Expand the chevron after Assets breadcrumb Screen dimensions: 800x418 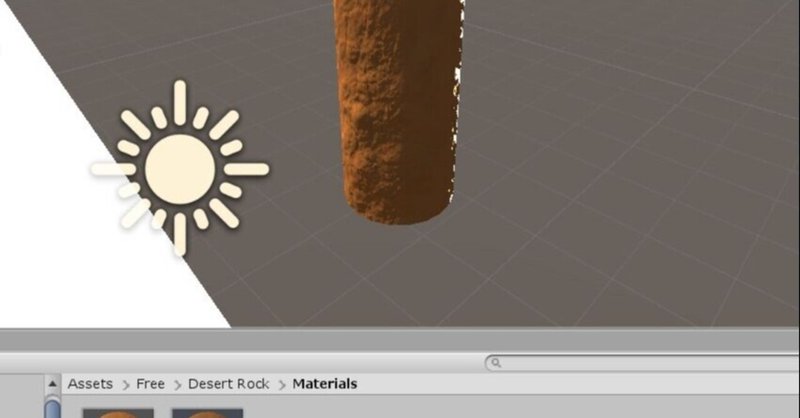(126, 385)
